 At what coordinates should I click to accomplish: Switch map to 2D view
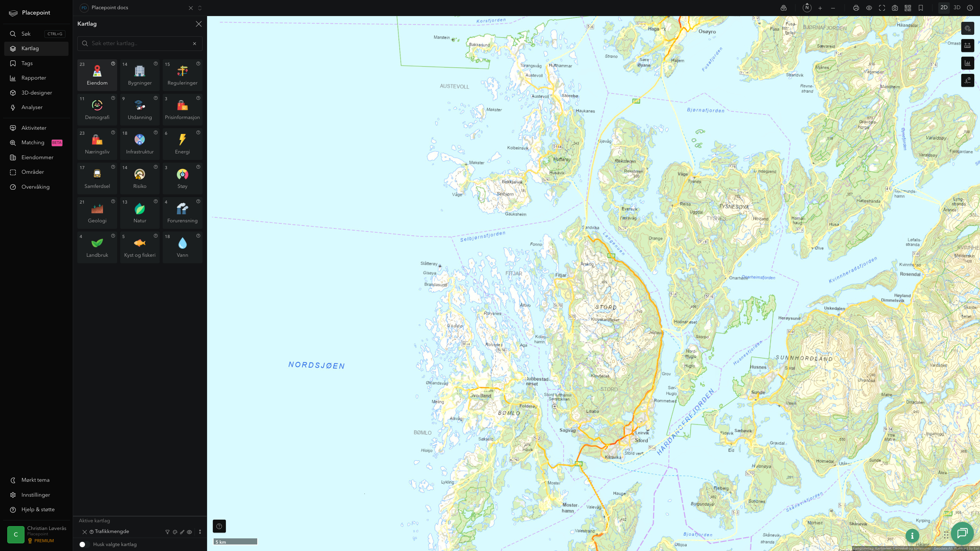coord(944,8)
